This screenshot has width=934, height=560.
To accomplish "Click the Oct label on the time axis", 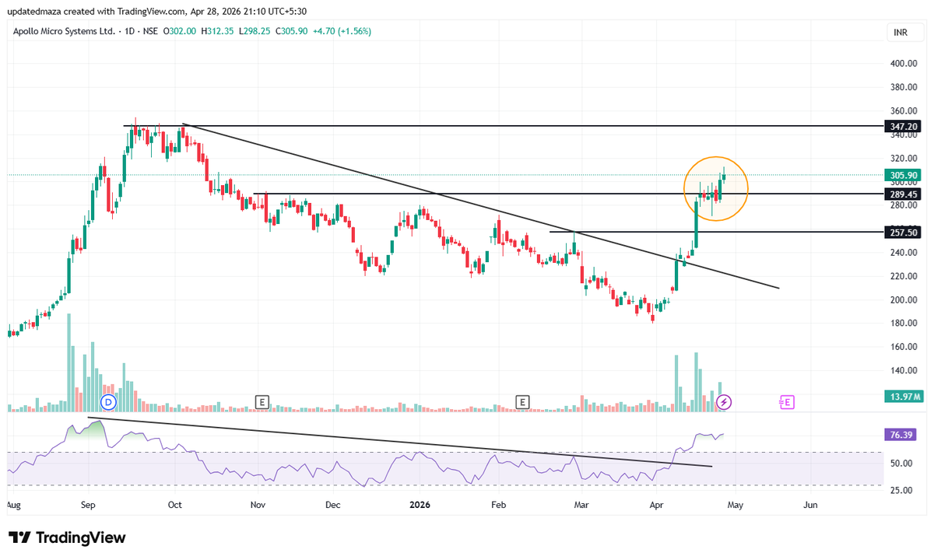I will (174, 504).
